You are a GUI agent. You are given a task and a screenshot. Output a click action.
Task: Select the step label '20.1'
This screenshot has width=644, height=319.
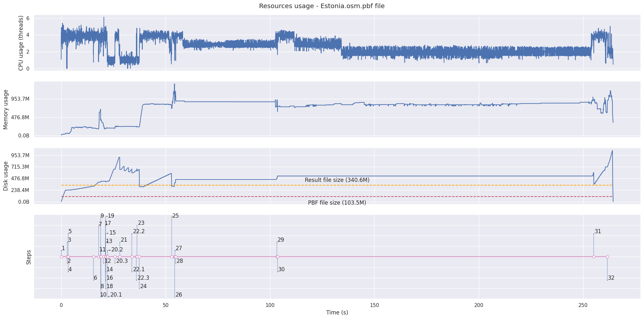[x=116, y=295]
